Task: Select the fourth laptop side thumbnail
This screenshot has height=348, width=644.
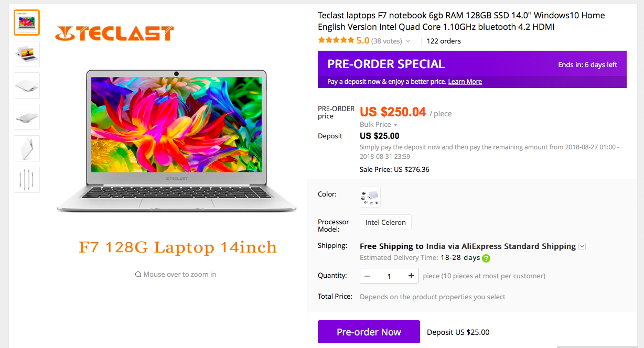Action: tap(27, 117)
